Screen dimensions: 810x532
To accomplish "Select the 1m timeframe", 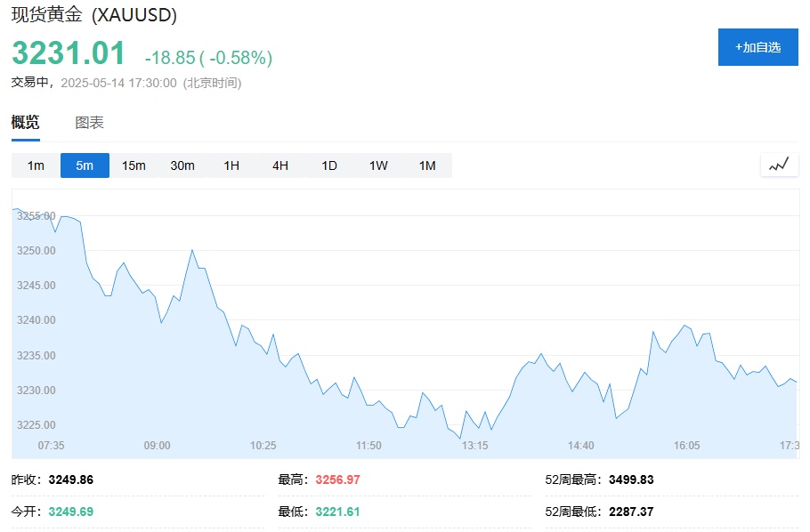I will coord(36,165).
